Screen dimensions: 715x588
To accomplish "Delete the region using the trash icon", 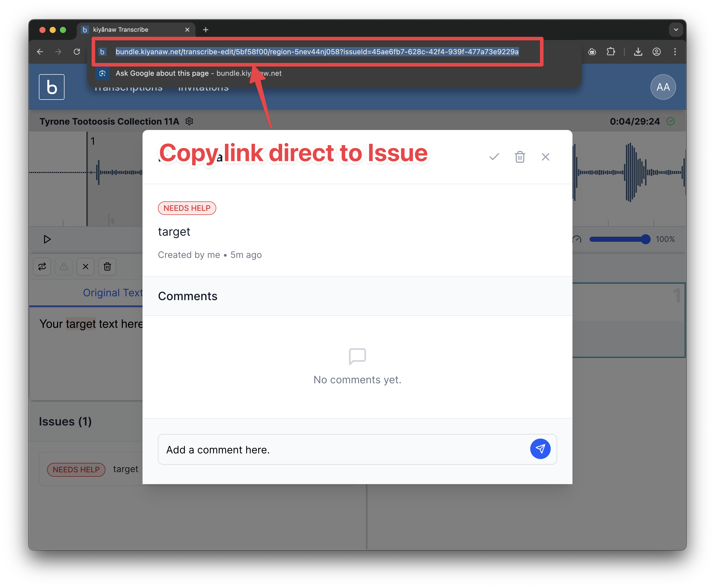I will (x=107, y=267).
